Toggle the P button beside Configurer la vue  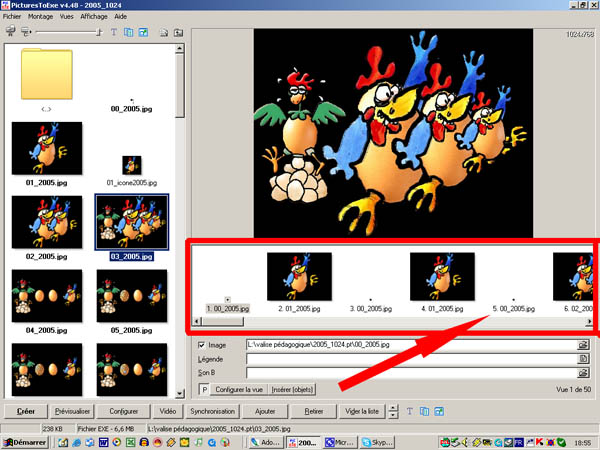[204, 390]
